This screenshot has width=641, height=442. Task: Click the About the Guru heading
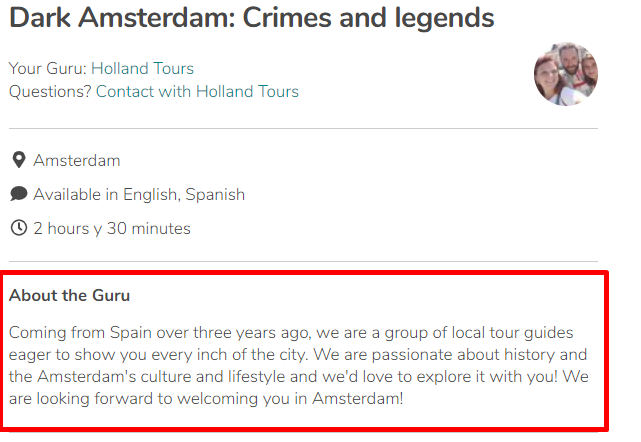(x=69, y=295)
